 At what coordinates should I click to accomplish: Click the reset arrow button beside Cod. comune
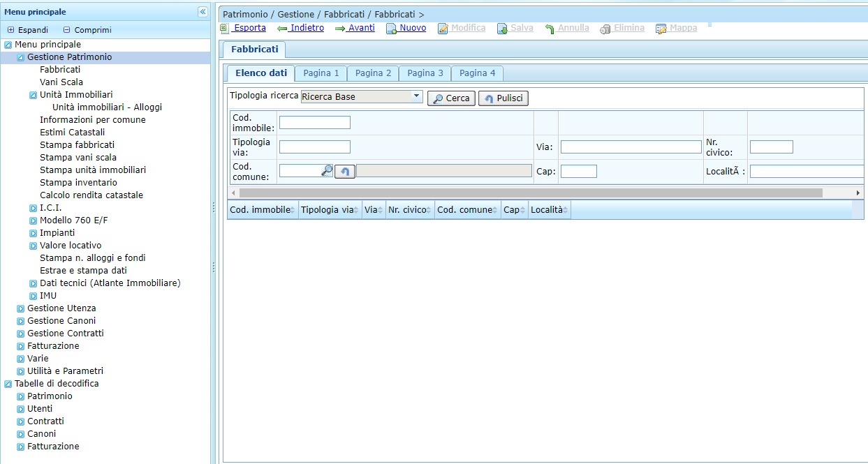345,172
